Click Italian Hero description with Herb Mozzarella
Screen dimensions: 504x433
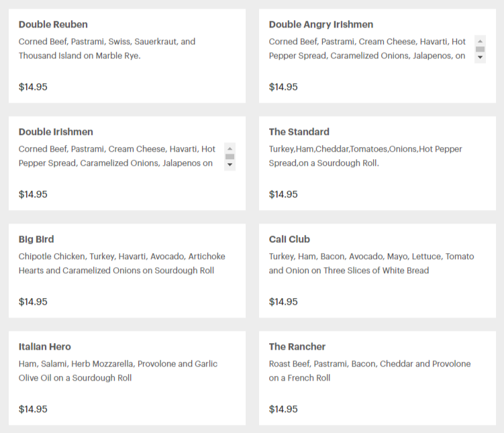tap(118, 371)
